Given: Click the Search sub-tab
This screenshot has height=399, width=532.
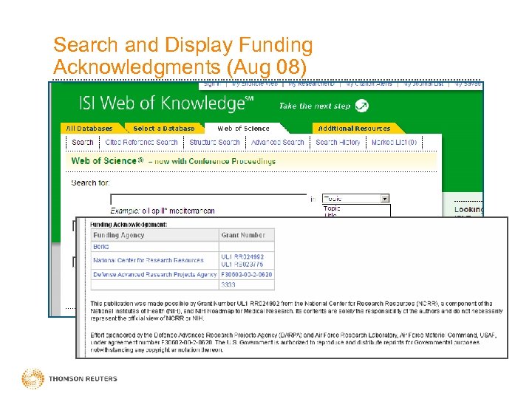Looking at the screenshot, I should tap(83, 143).
